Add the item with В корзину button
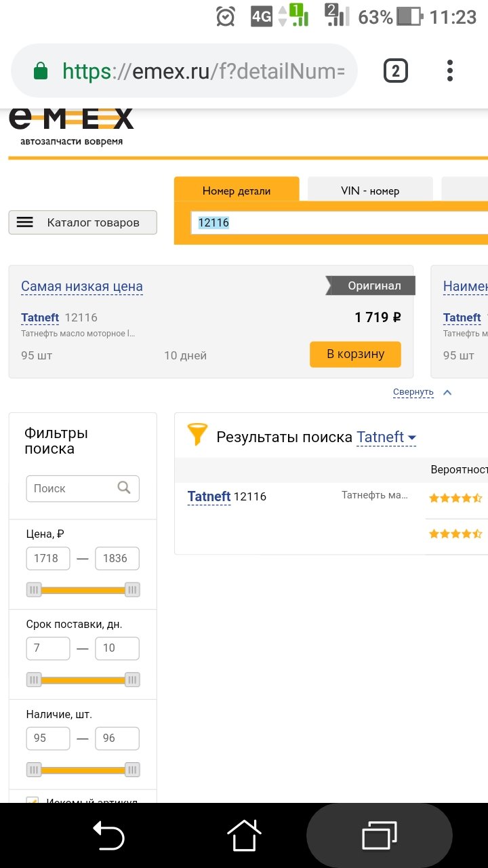The width and height of the screenshot is (488, 868). [355, 354]
